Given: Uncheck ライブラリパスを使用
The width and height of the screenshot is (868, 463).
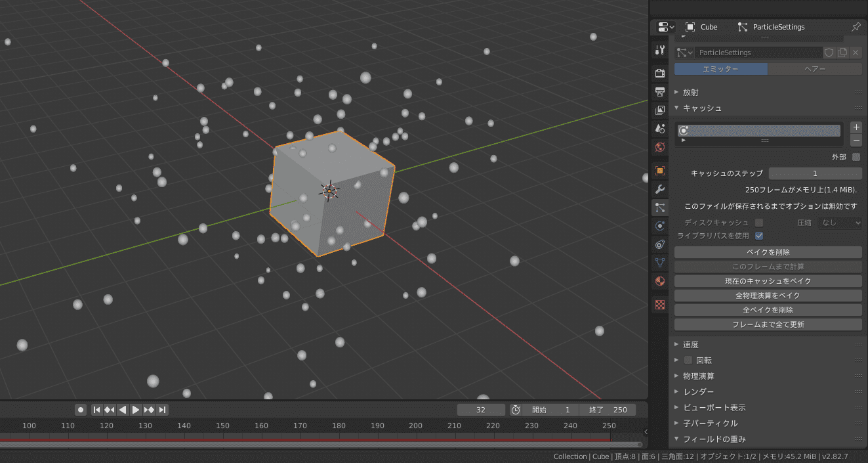Looking at the screenshot, I should click(759, 236).
